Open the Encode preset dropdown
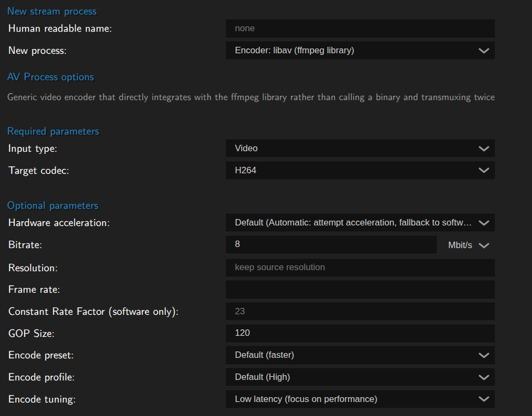The image size is (532, 416). tap(360, 355)
